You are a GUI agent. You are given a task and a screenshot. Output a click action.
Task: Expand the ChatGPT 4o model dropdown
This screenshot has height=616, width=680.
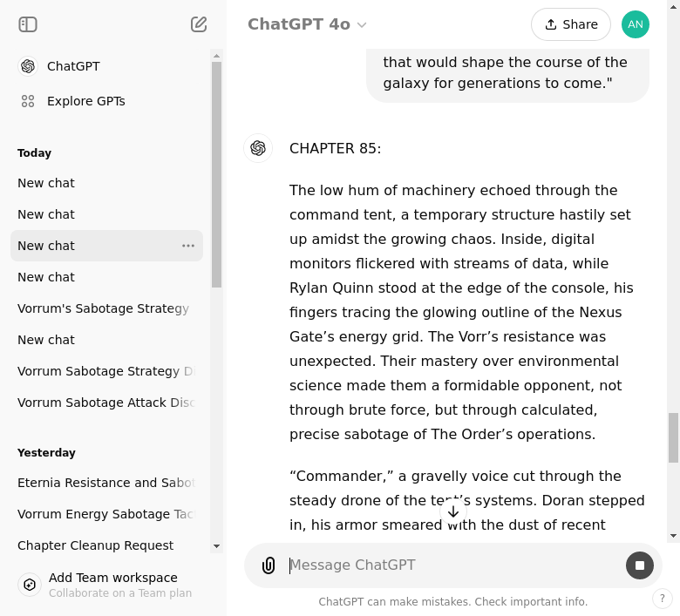[x=307, y=24]
